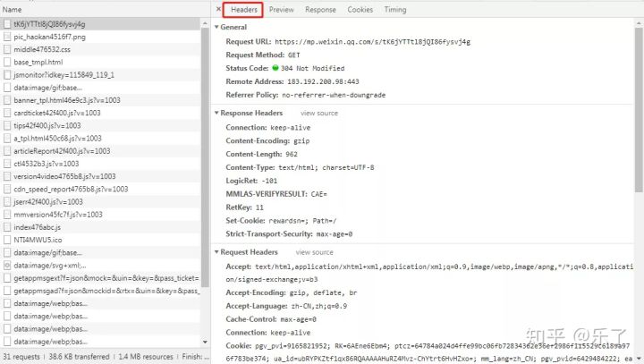Click Remote Address 183.192.200.98:443
644x364 pixels.
click(323, 81)
